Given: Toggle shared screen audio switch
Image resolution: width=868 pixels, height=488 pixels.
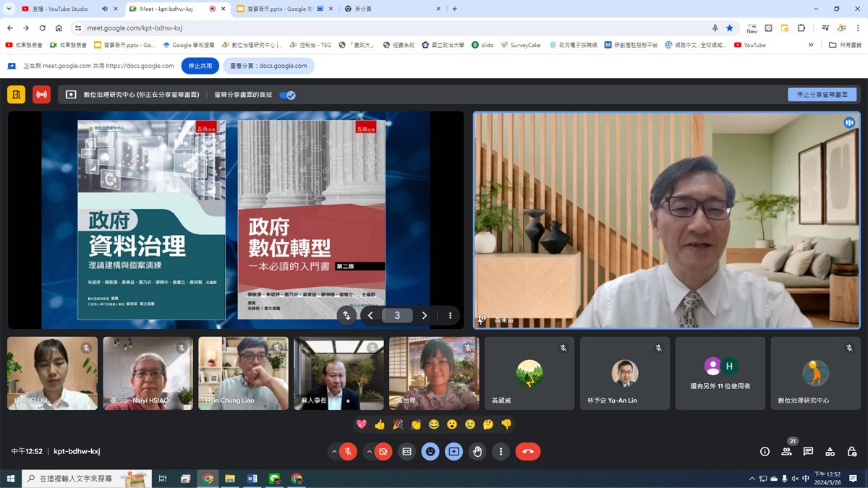Looking at the screenshot, I should [287, 95].
